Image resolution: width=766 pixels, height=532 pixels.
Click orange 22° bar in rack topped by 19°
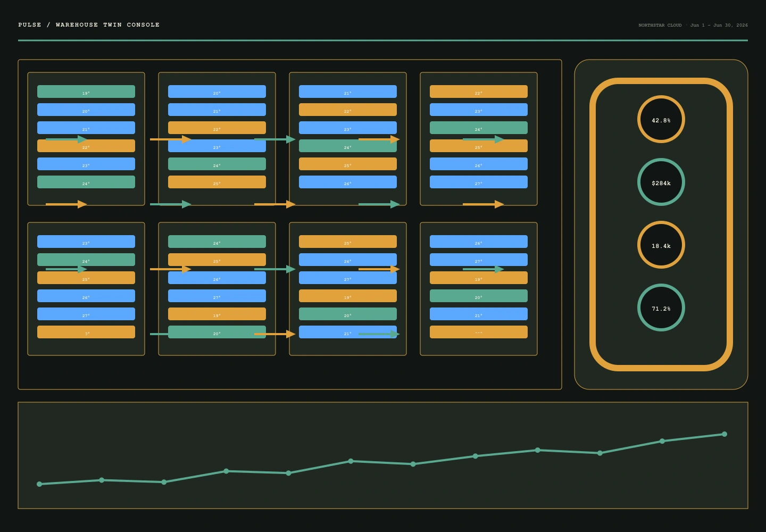86,146
